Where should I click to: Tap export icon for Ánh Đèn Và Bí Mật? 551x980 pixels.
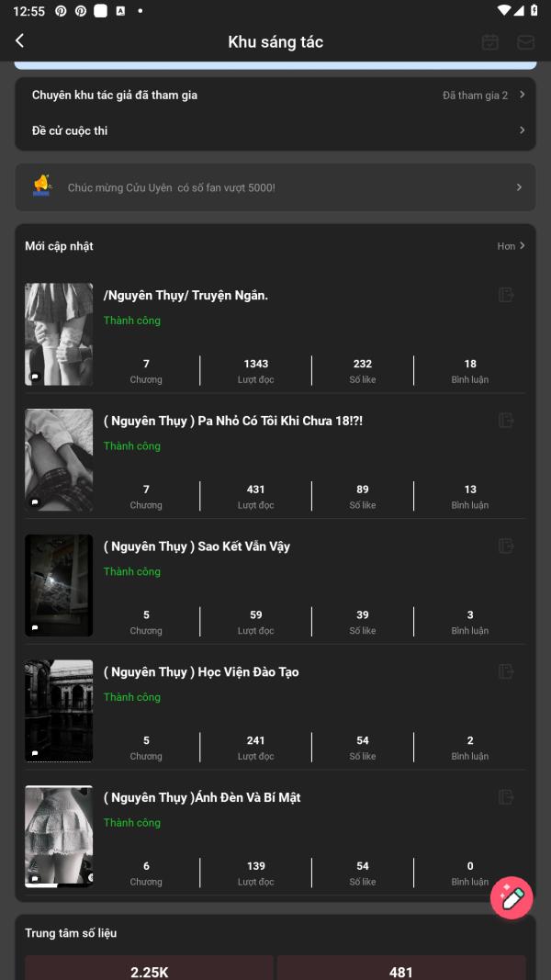pos(506,797)
